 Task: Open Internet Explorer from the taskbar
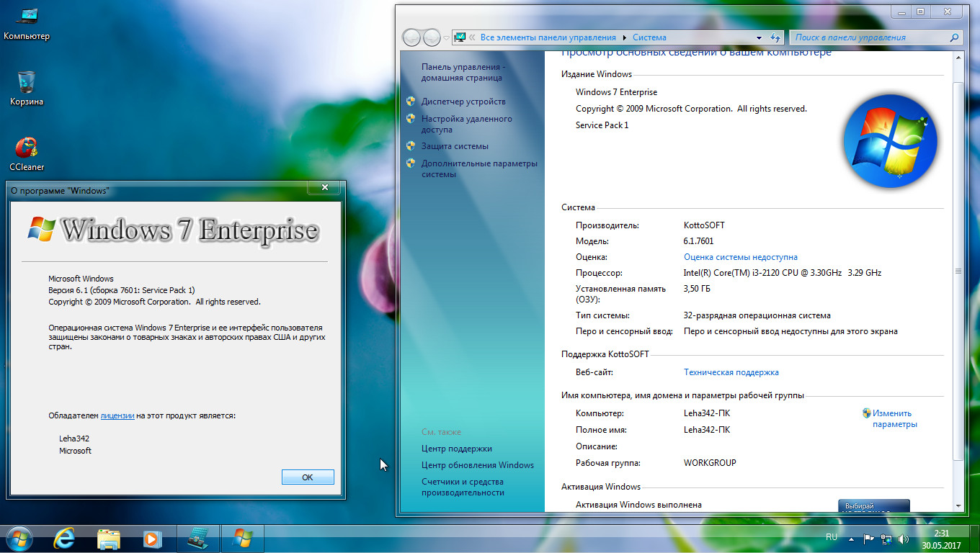point(64,538)
